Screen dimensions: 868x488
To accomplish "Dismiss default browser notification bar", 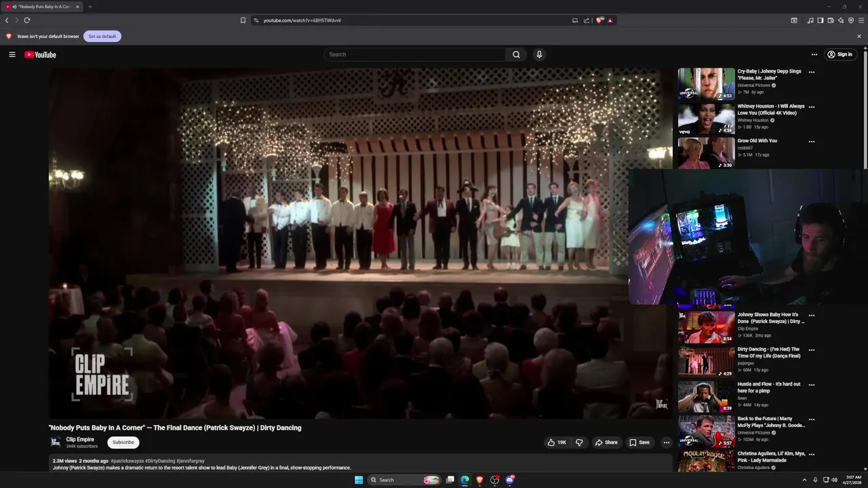I will (x=859, y=36).
